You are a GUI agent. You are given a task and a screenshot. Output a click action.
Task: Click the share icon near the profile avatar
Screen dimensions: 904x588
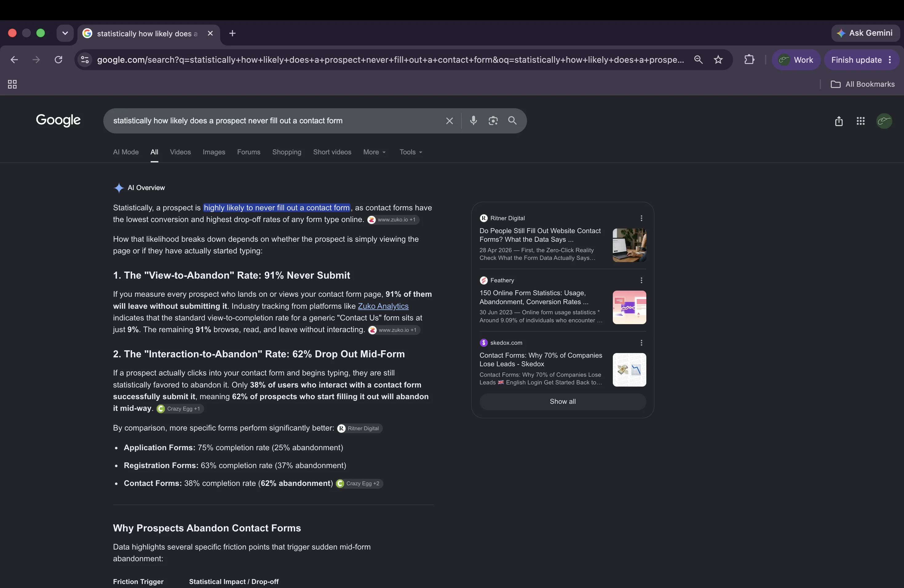point(839,121)
